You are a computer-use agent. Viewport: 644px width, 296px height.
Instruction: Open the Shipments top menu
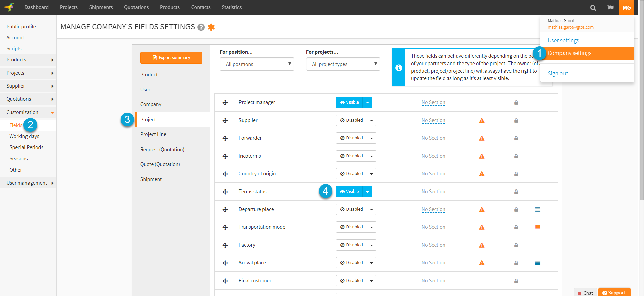(x=101, y=7)
